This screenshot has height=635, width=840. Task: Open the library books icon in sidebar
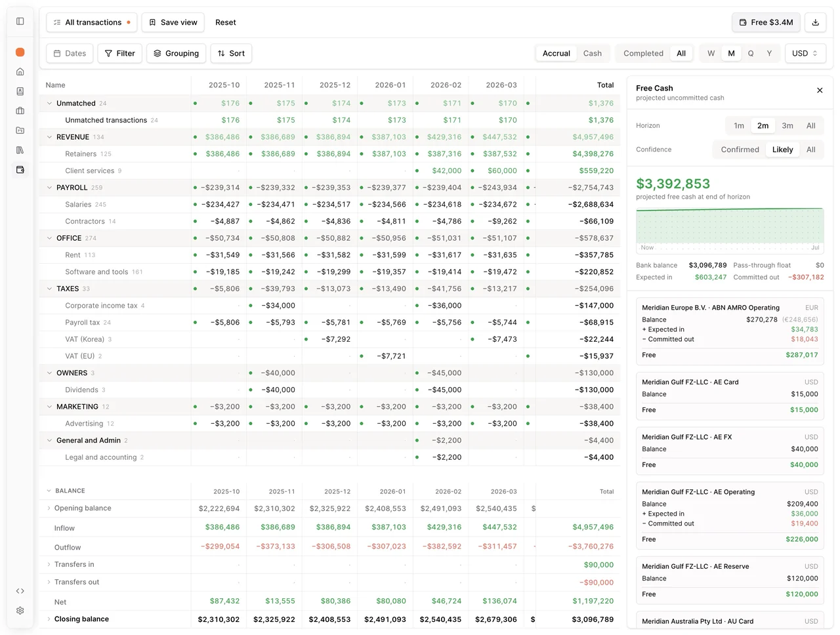pos(20,150)
